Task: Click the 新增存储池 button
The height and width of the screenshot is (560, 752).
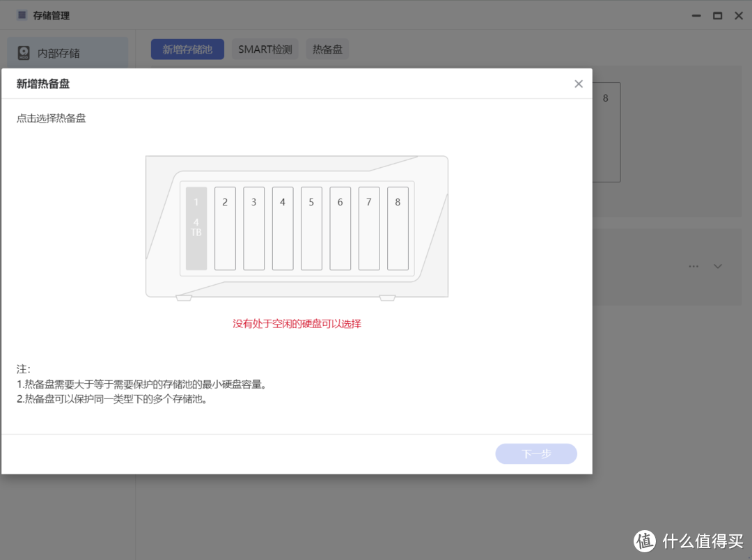Action: pos(187,49)
